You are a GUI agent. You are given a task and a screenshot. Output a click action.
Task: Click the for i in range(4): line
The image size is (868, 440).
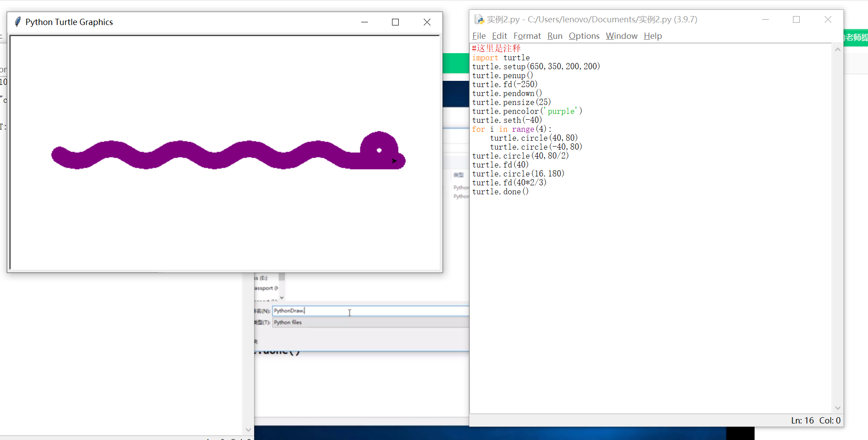tap(512, 129)
